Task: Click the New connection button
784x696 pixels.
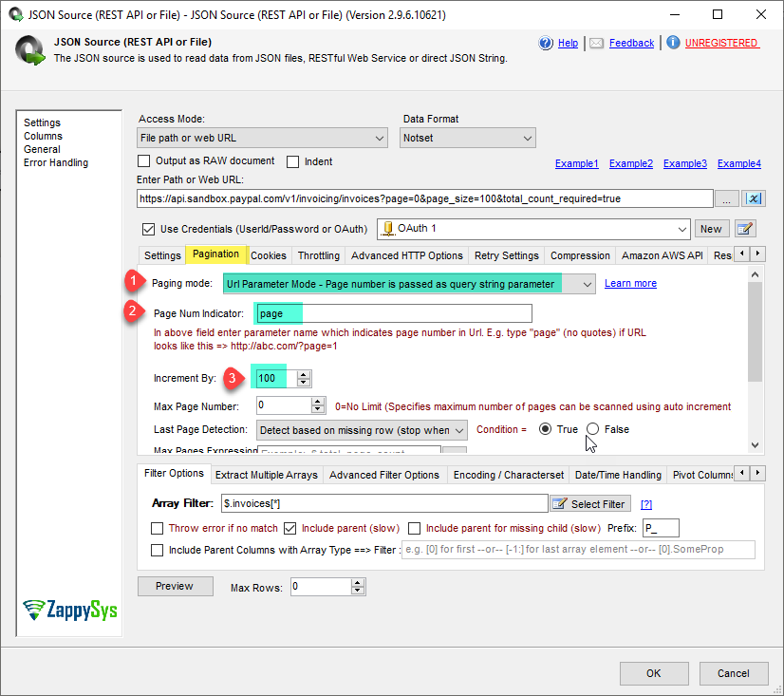Action: tap(712, 229)
